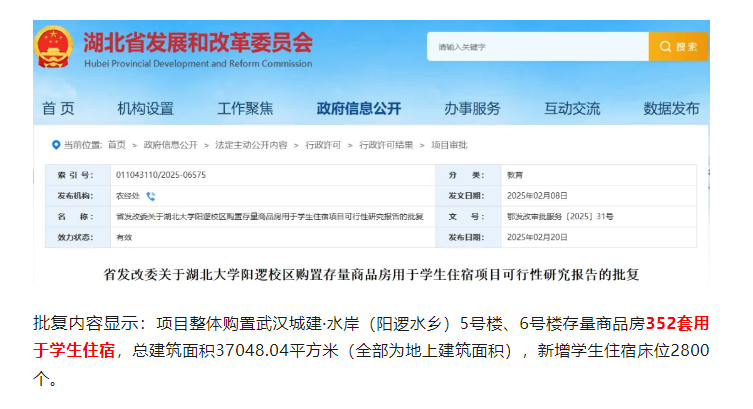The image size is (753, 409).
Task: Follow the 法定主动公开内容 breadcrumb link
Action: [251, 145]
